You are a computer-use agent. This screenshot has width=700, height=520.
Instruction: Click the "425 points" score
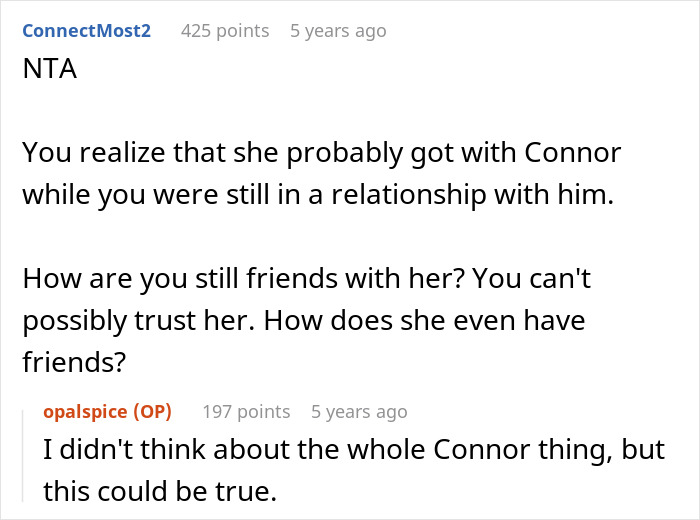225,31
